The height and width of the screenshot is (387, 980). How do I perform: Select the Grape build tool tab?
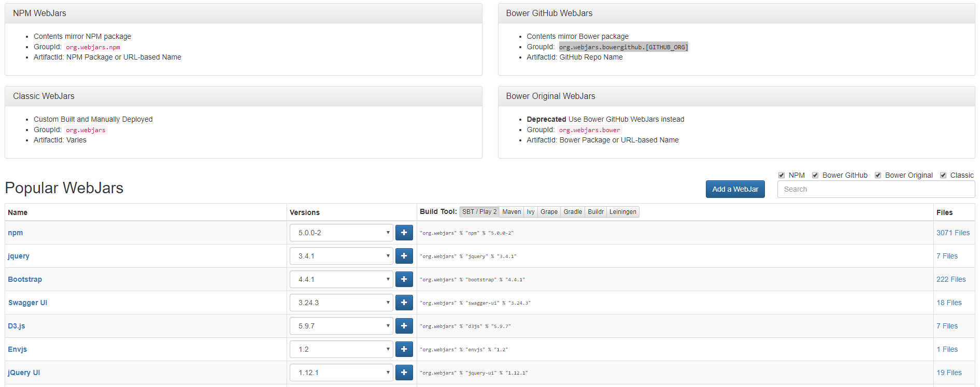(x=549, y=212)
